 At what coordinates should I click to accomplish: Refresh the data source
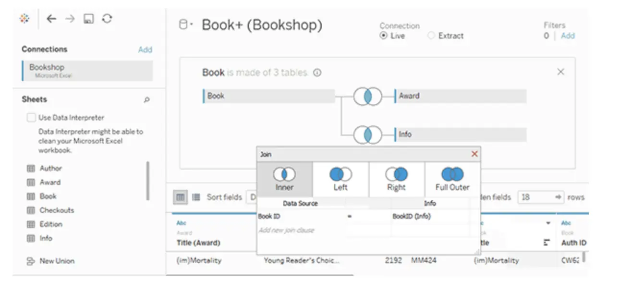pyautogui.click(x=107, y=19)
